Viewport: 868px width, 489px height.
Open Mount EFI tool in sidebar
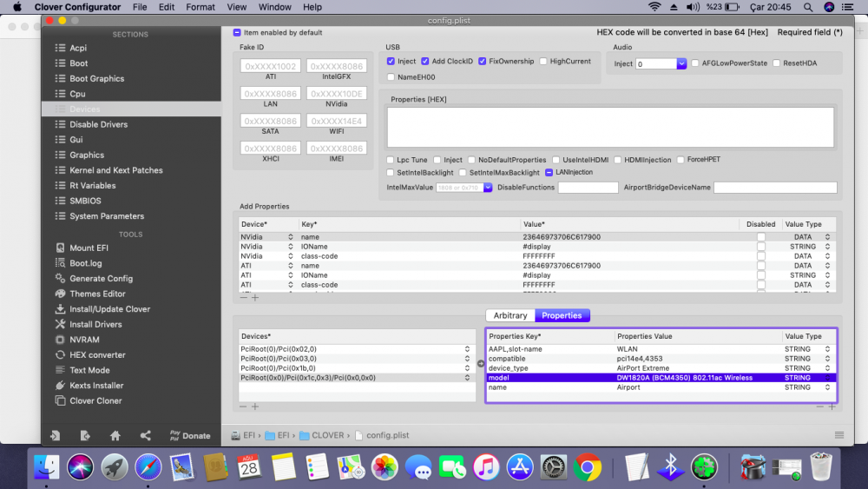89,248
